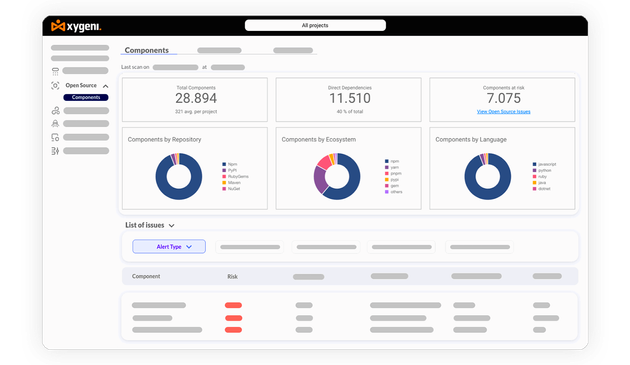Click the 'Last scan on' label
This screenshot has width=630, height=365.
tap(135, 67)
